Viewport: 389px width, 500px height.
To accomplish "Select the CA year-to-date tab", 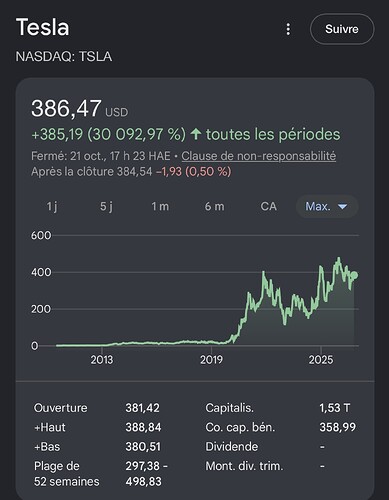I will 269,206.
